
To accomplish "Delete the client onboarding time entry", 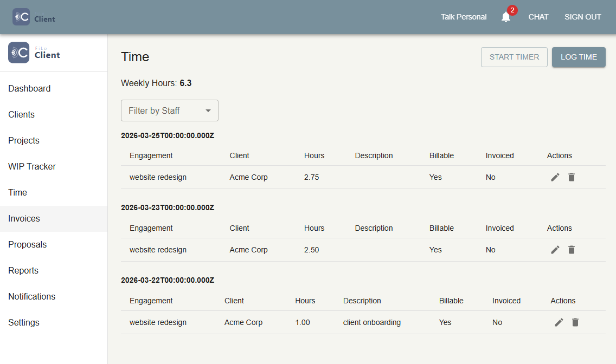I will (575, 322).
